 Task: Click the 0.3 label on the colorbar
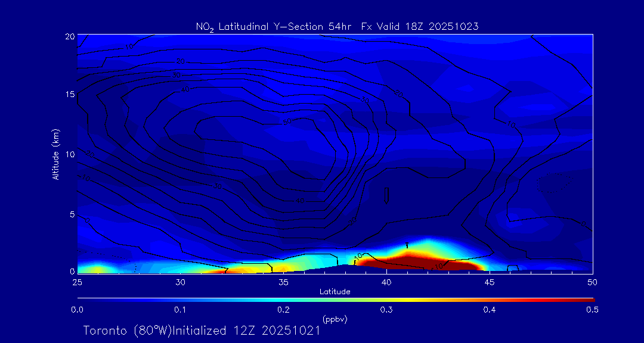[x=386, y=310]
